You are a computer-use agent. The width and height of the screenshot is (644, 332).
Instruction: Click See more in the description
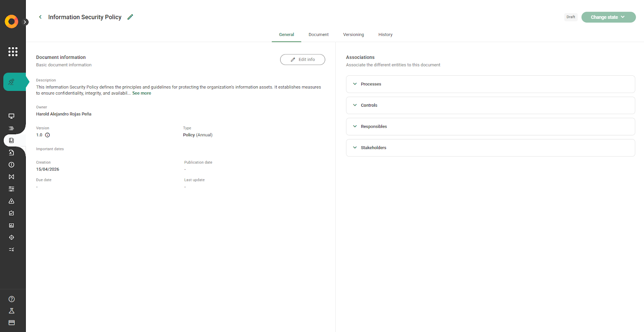142,93
